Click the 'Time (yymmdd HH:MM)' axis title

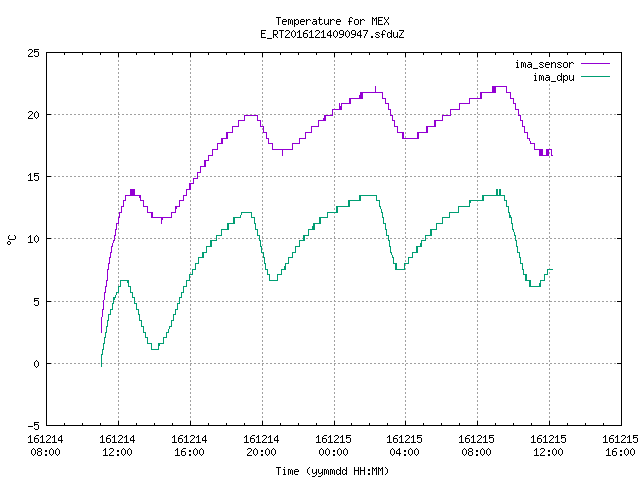(x=332, y=471)
